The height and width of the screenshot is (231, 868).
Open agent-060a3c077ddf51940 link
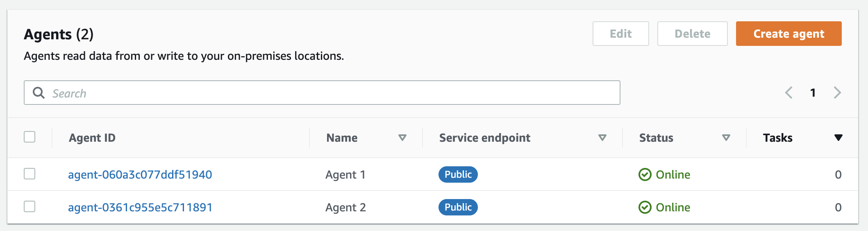[x=140, y=174]
